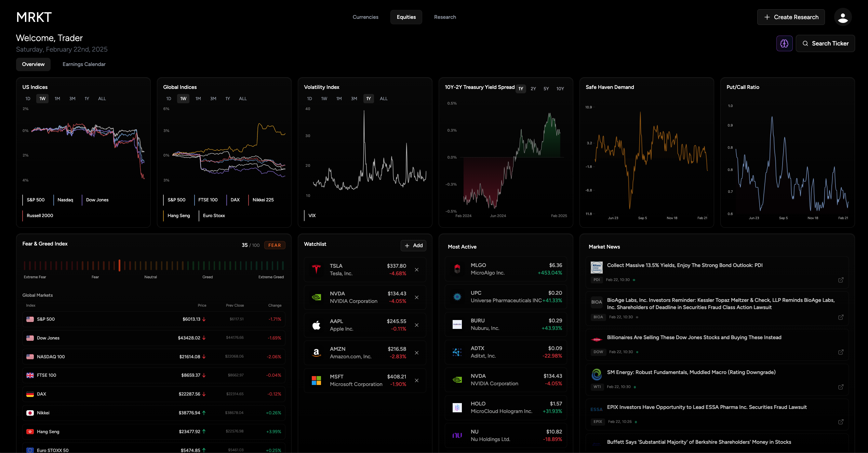Click the Fear & Greed gauge marker
The image size is (868, 453).
click(x=119, y=265)
